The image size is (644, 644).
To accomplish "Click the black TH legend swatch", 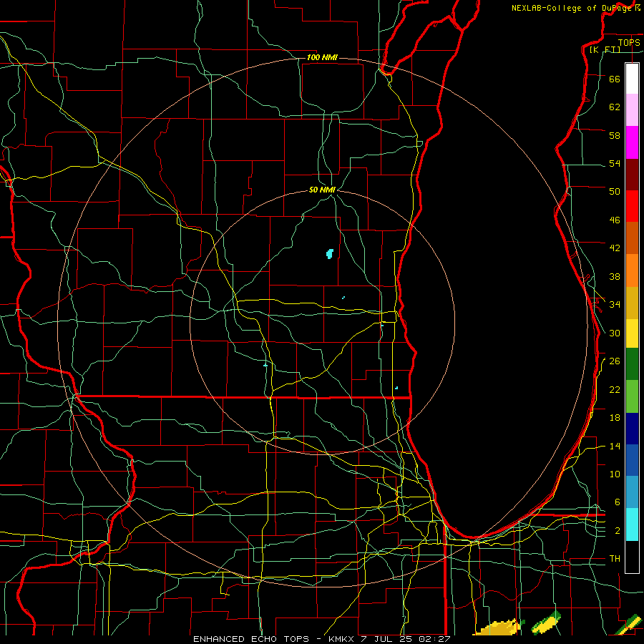I will [x=632, y=557].
